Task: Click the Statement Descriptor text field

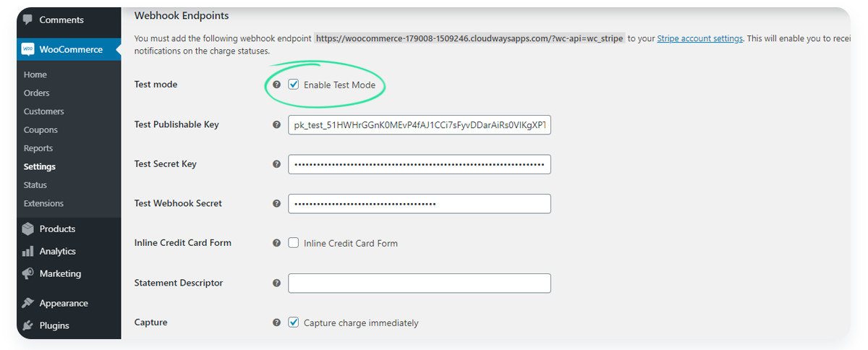Action: pos(420,283)
